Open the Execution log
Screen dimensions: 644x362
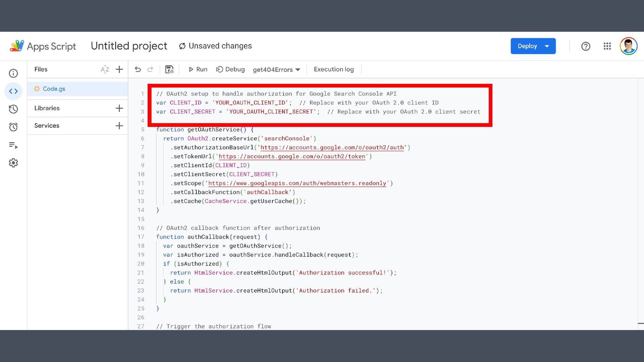click(x=334, y=69)
